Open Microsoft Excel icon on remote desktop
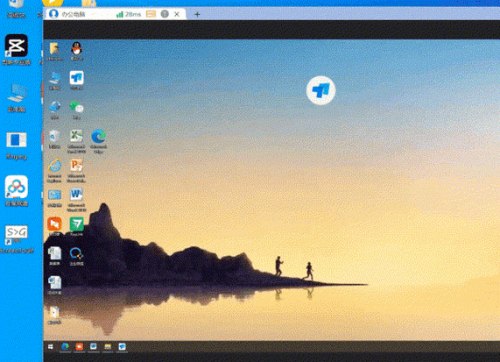Image resolution: width=500 pixels, height=362 pixels. click(x=76, y=136)
